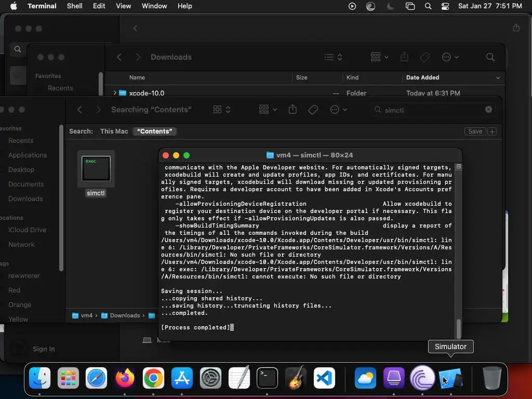Open the Edit menu
532x399 pixels.
(99, 6)
